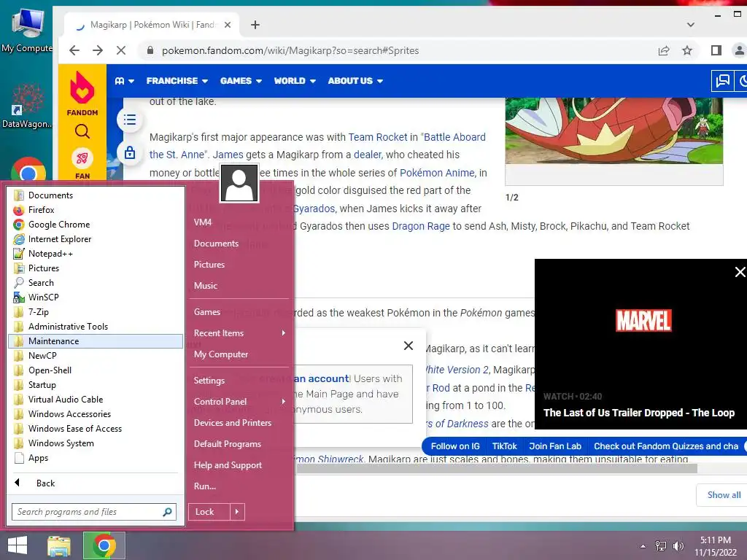
Task: Click the Fandom search magnifier icon
Action: (82, 131)
